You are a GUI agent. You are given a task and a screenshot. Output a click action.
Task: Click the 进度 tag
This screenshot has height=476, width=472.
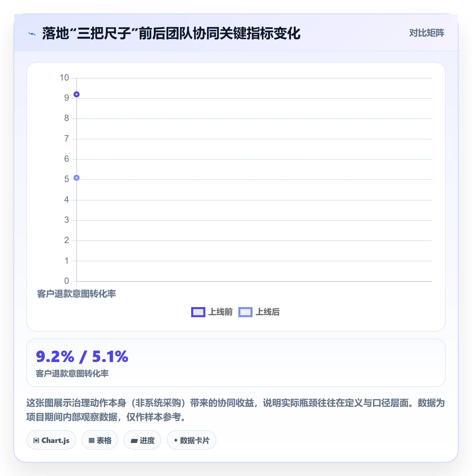[142, 440]
